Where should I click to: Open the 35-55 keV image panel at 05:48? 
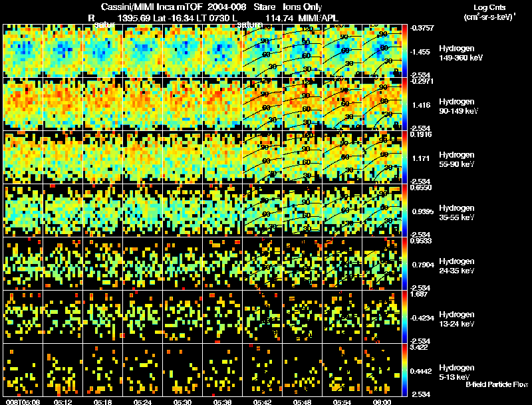(303, 211)
